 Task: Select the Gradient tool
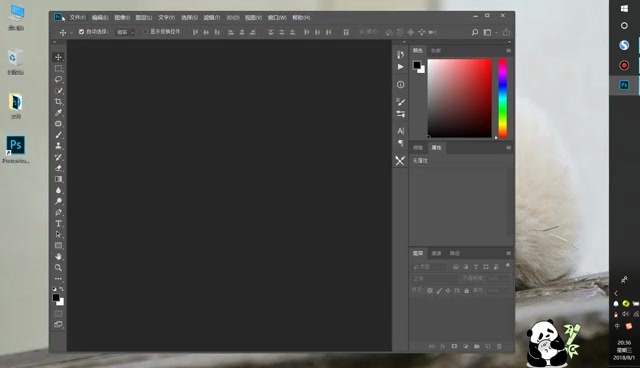click(58, 179)
